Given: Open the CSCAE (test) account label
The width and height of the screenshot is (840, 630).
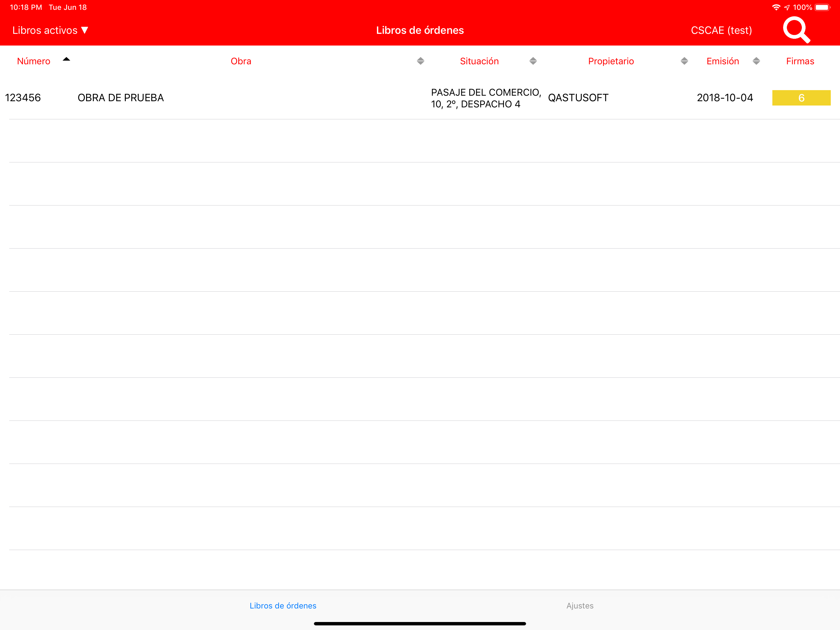Looking at the screenshot, I should point(721,30).
